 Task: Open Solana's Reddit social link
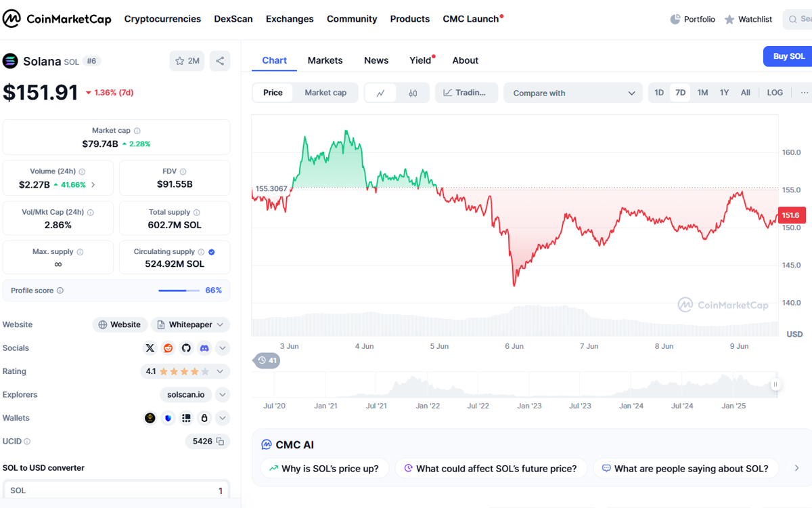coord(168,348)
